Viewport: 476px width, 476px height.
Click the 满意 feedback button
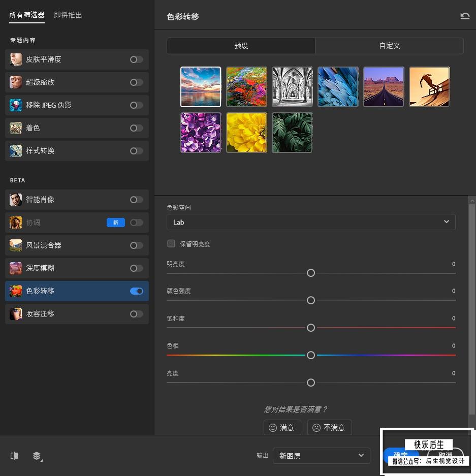pos(282,427)
